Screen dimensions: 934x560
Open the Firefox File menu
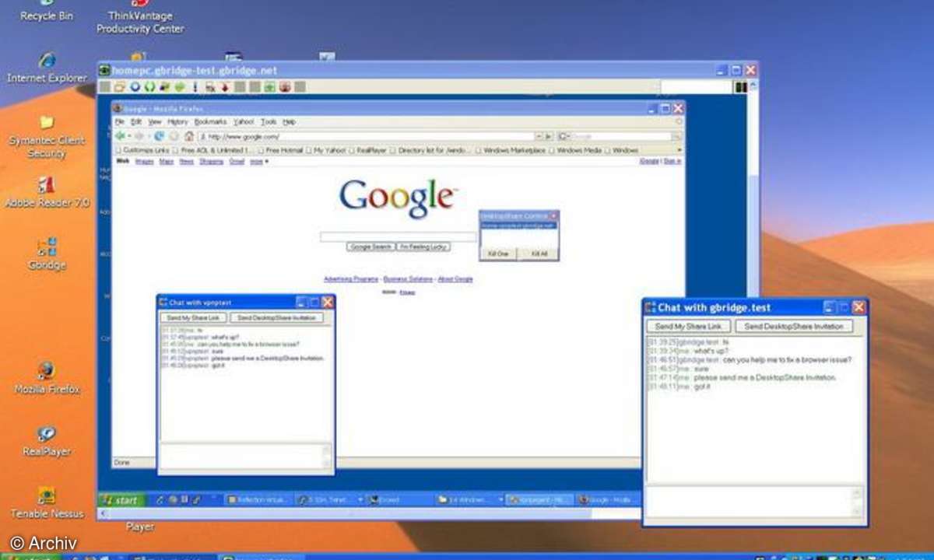pyautogui.click(x=119, y=122)
